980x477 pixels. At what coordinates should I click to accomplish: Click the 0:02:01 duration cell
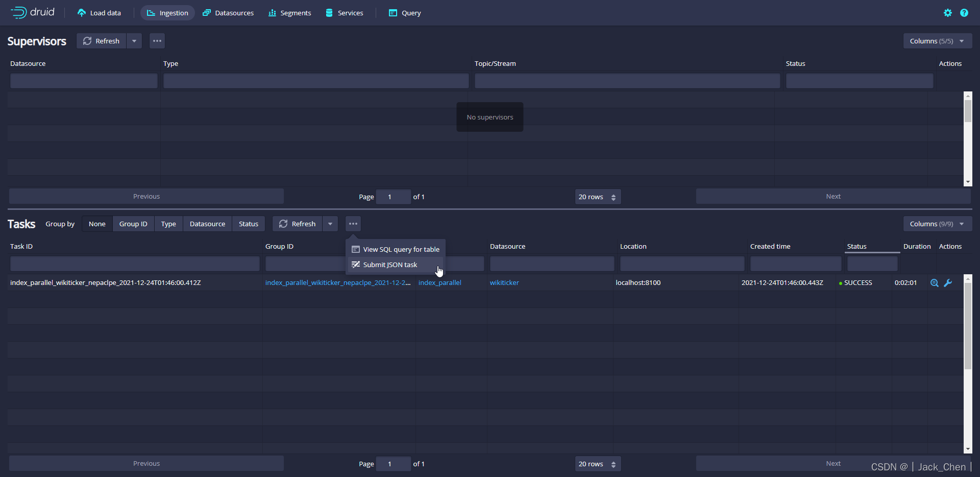(905, 282)
